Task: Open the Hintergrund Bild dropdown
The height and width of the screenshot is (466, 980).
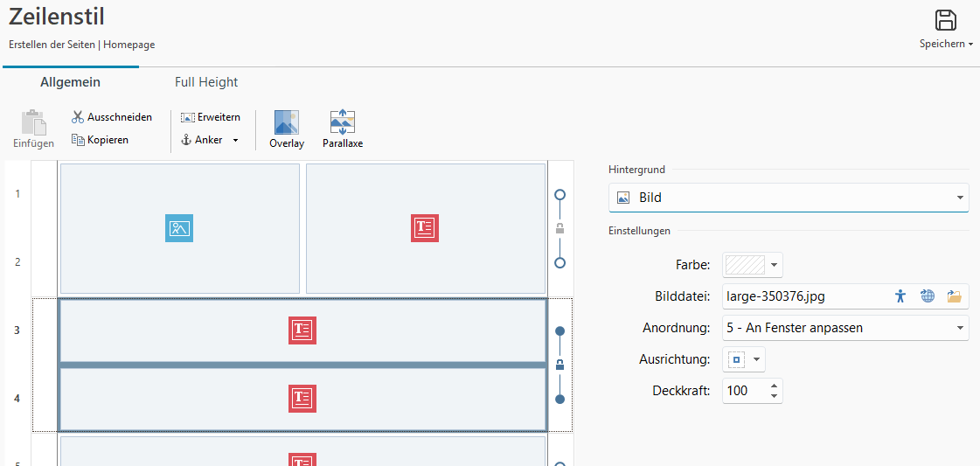Action: click(789, 198)
